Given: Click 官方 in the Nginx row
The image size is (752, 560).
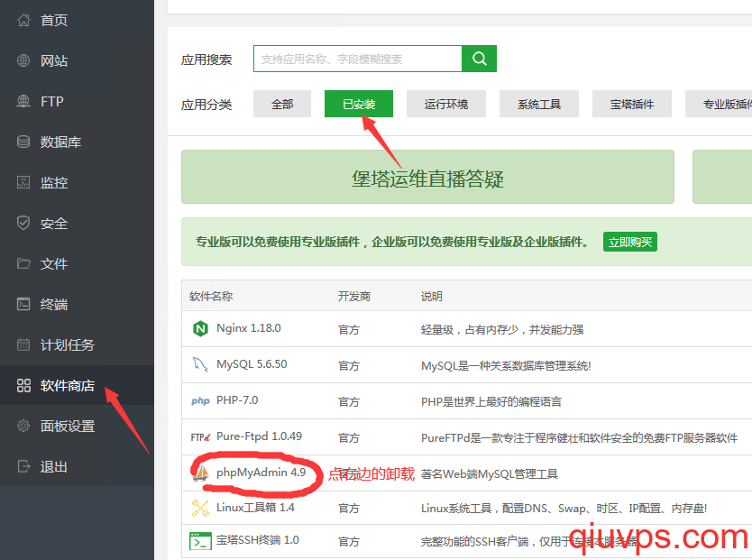Looking at the screenshot, I should tap(349, 329).
